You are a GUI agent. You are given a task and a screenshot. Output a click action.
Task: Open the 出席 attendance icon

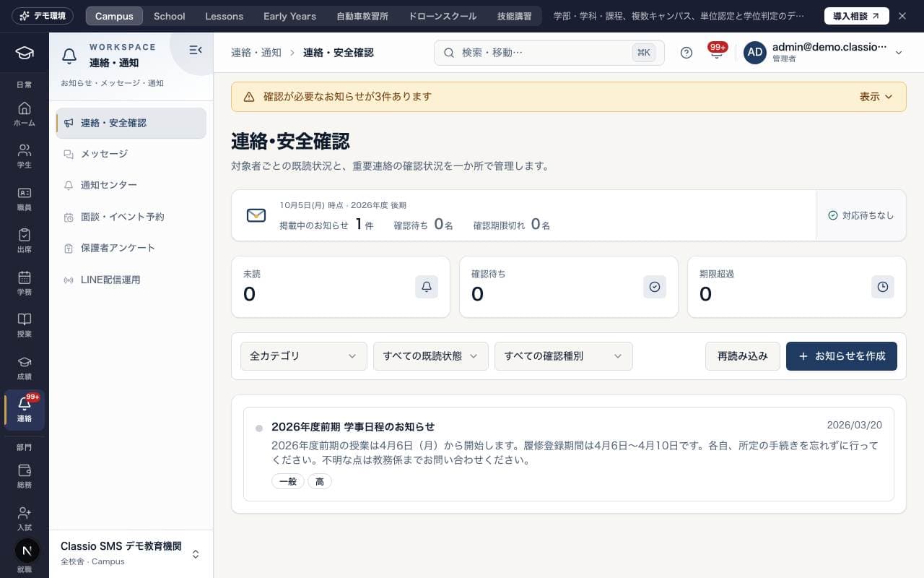pos(25,241)
